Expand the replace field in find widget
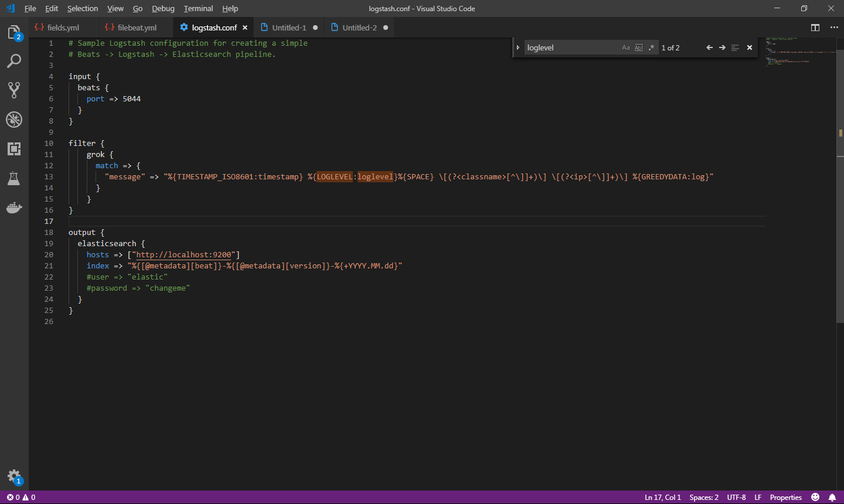844x504 pixels. click(x=518, y=47)
